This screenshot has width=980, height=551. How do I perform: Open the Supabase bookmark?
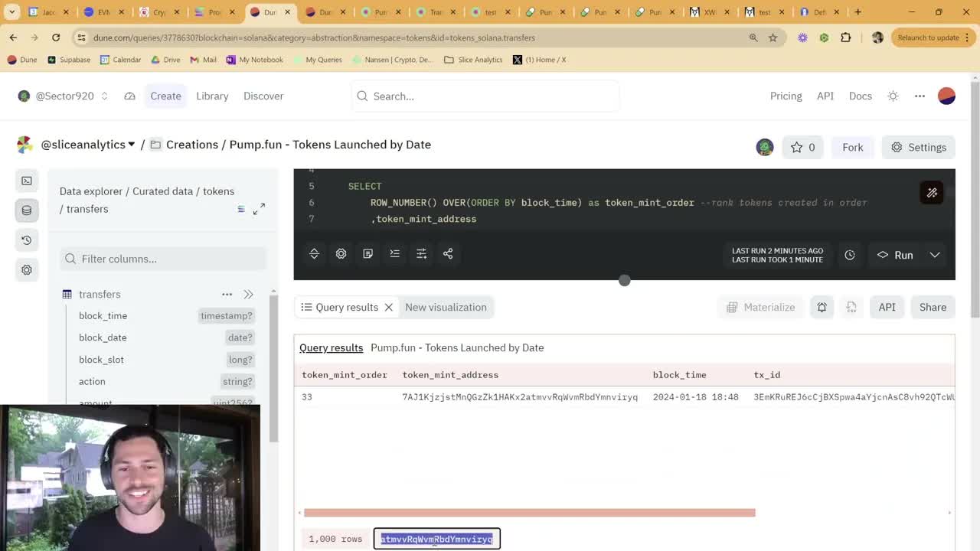point(69,60)
